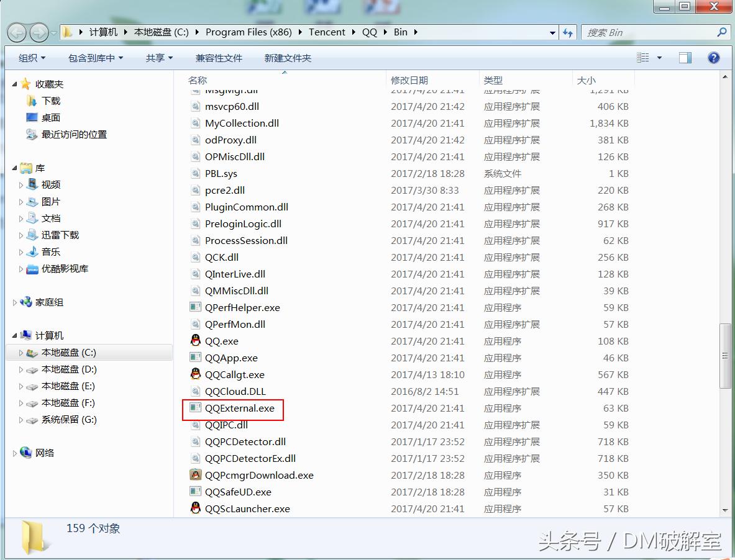This screenshot has height=560, width=735.
Task: Select the QQPCDetectorEx.dll file
Action: [250, 458]
